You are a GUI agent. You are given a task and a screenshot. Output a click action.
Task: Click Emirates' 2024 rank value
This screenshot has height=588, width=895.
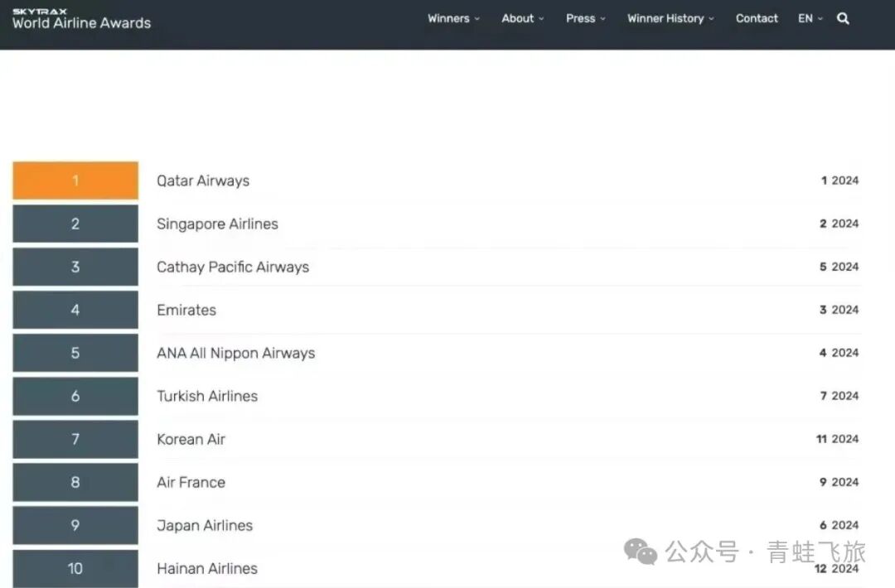pyautogui.click(x=839, y=310)
